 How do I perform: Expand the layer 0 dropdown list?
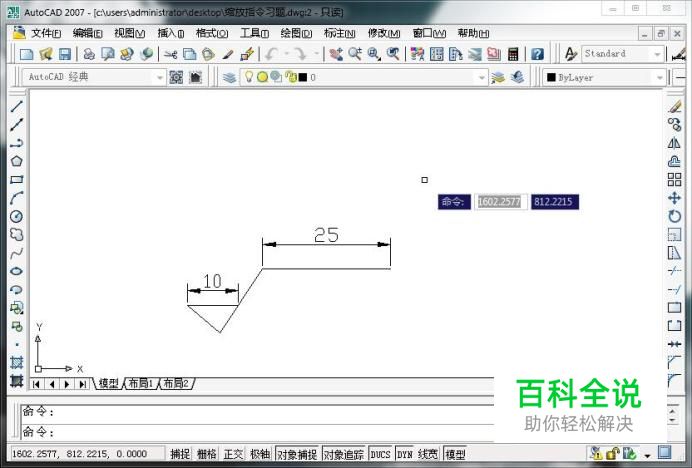(x=481, y=78)
